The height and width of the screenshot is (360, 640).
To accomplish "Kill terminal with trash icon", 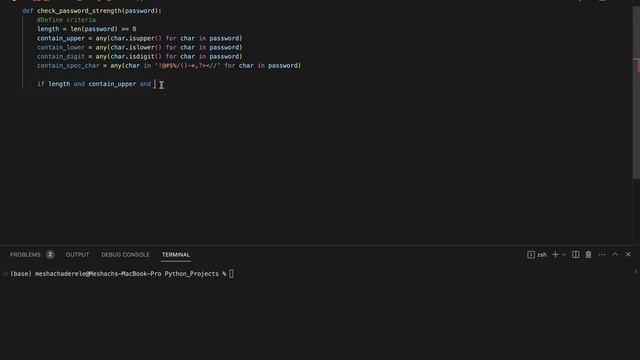I will pyautogui.click(x=588, y=255).
